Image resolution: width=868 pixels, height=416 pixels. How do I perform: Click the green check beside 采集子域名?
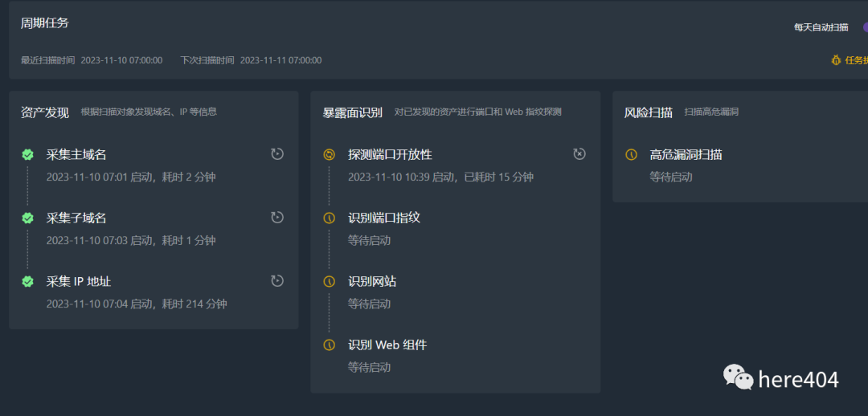[27, 218]
